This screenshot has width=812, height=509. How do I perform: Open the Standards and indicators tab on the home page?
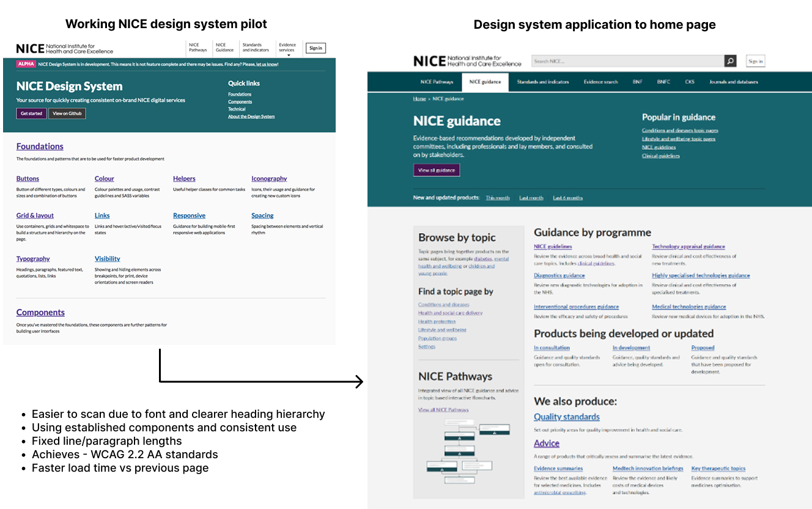pos(543,82)
